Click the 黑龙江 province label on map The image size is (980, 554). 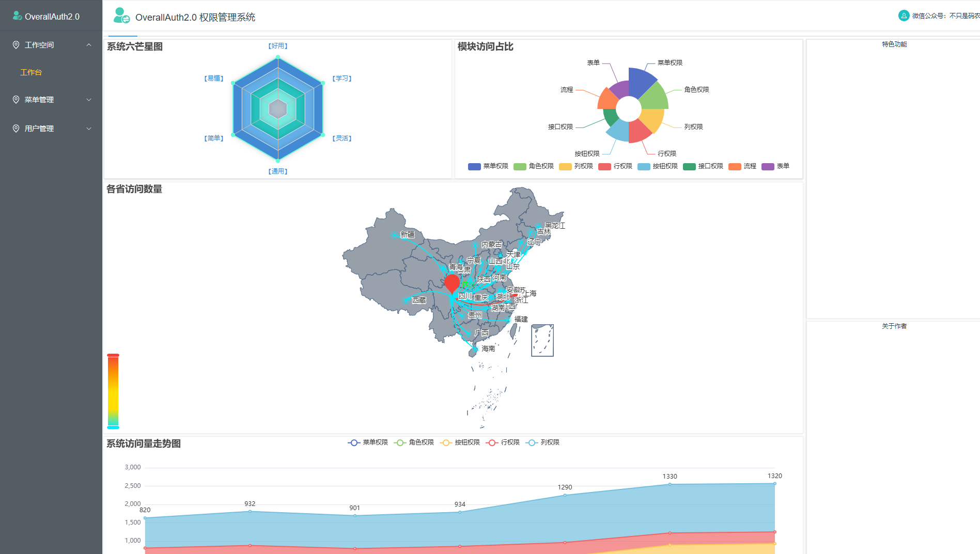[555, 226]
